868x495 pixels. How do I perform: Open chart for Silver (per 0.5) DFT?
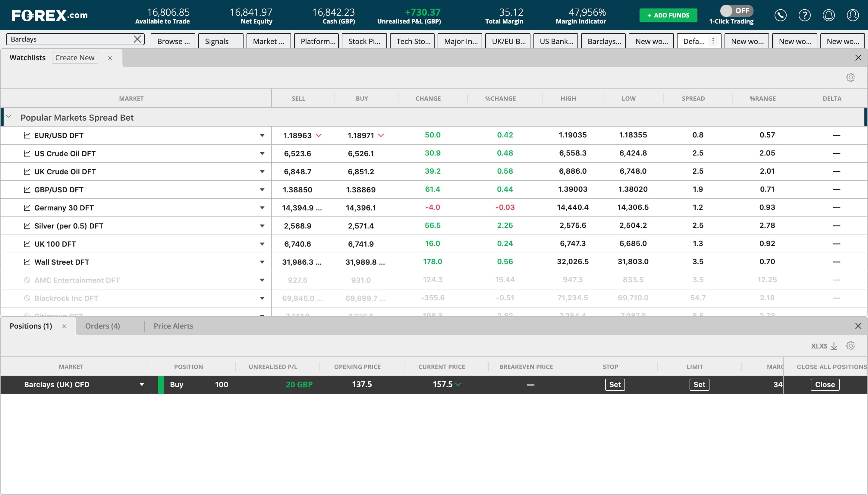27,226
